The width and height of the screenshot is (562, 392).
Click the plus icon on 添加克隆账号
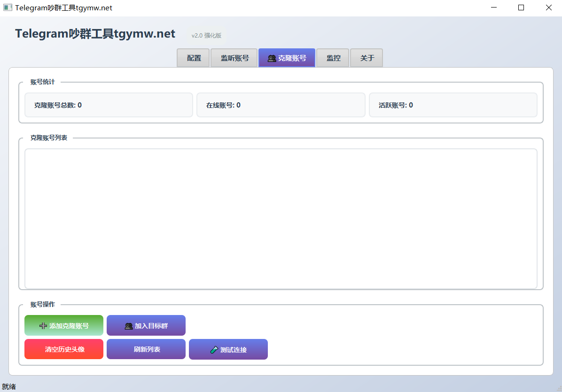(x=43, y=326)
